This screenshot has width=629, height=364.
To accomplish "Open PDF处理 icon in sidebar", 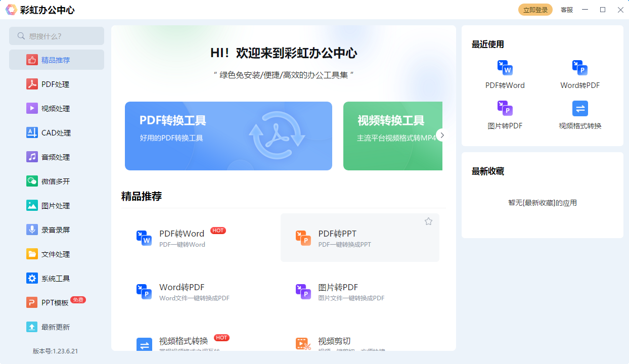I will point(32,84).
